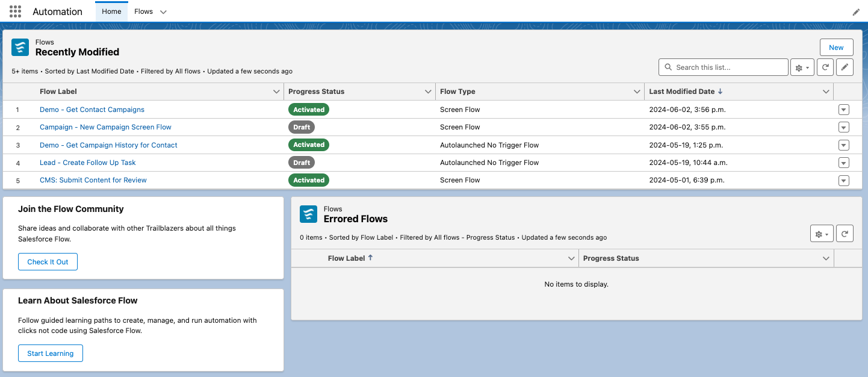Open Last Modified Date column menu
Screen dimensions: 868x377
[x=826, y=92]
